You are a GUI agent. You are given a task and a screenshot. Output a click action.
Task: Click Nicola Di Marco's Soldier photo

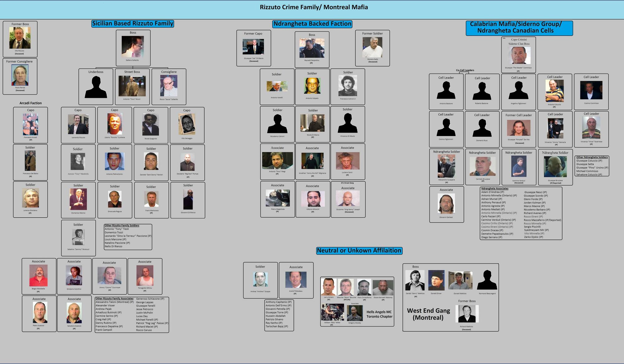click(312, 123)
